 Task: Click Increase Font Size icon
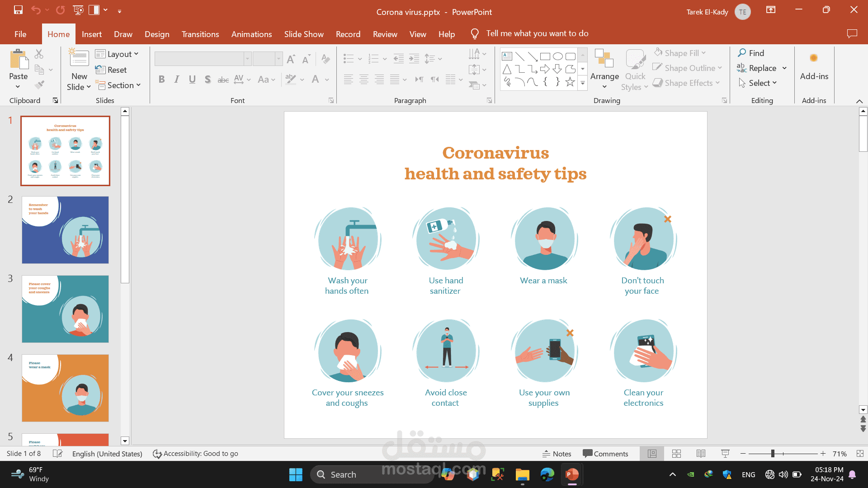[291, 59]
